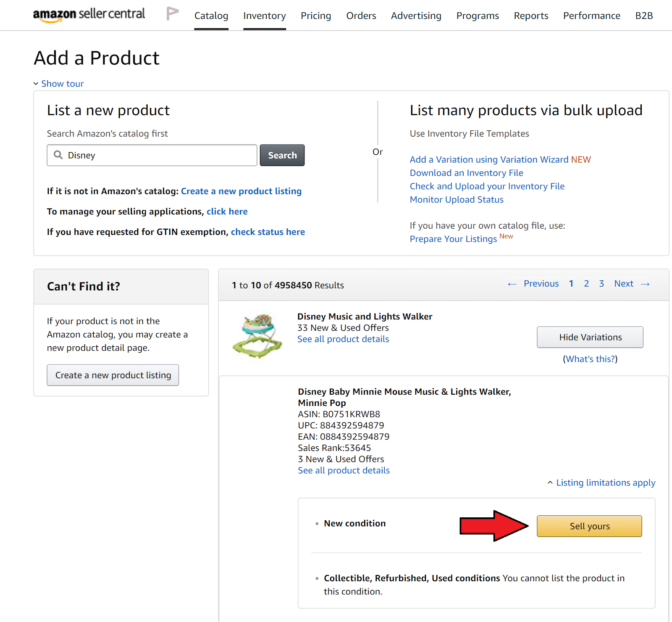Screen dimensions: 672x622
Task: Click the Amazon Seller Central logo
Action: click(89, 15)
